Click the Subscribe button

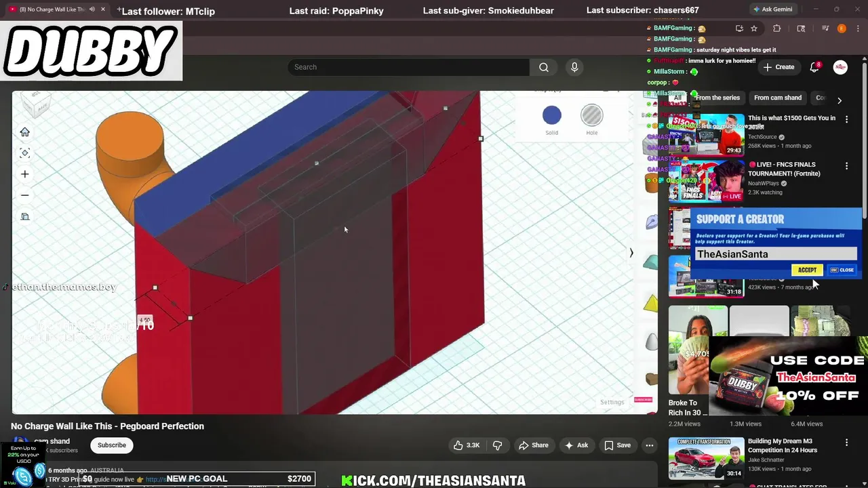tap(112, 445)
